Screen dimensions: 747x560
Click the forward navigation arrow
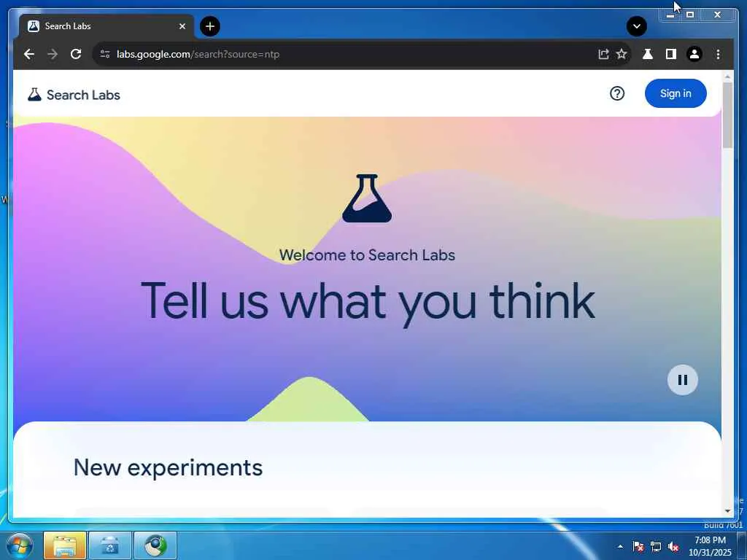click(x=53, y=54)
